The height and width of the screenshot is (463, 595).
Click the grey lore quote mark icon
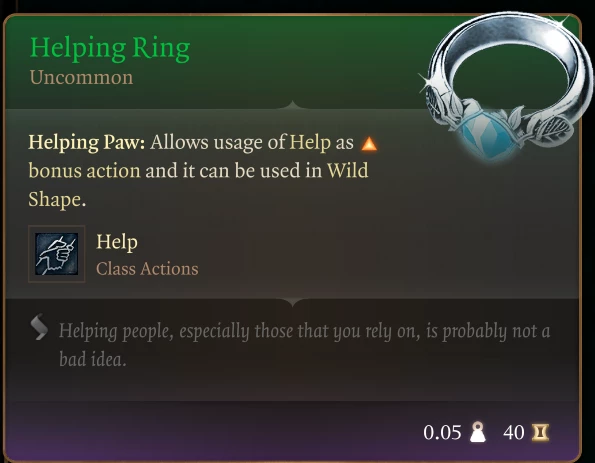coord(39,327)
